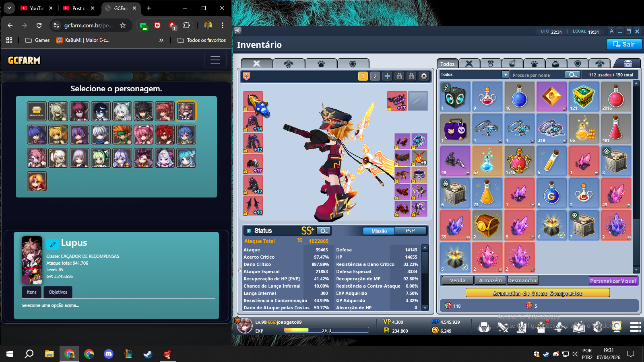Open the sword equipment tab above character
644x362 pixels.
(x=257, y=64)
